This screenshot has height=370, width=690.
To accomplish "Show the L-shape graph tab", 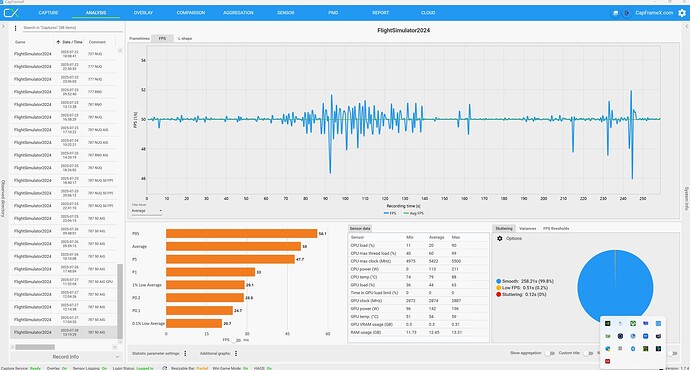I will (x=185, y=39).
